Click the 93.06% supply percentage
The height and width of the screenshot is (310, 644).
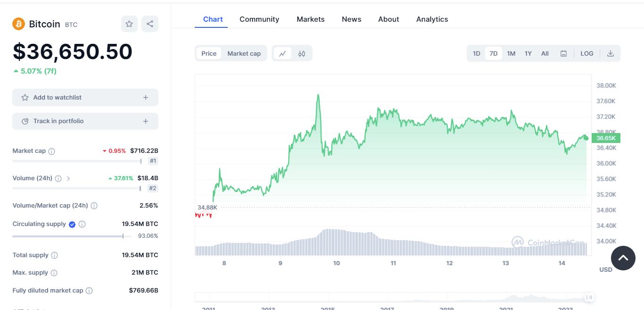[148, 236]
